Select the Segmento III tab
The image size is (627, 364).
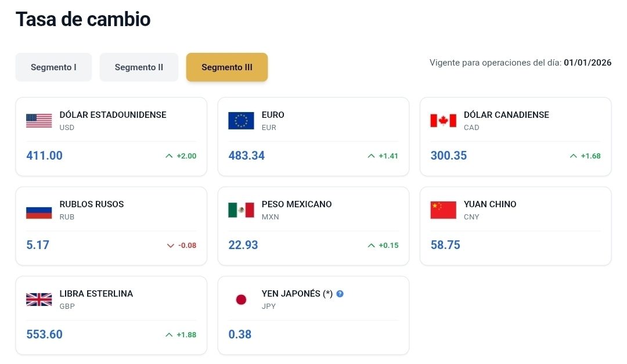coord(227,67)
